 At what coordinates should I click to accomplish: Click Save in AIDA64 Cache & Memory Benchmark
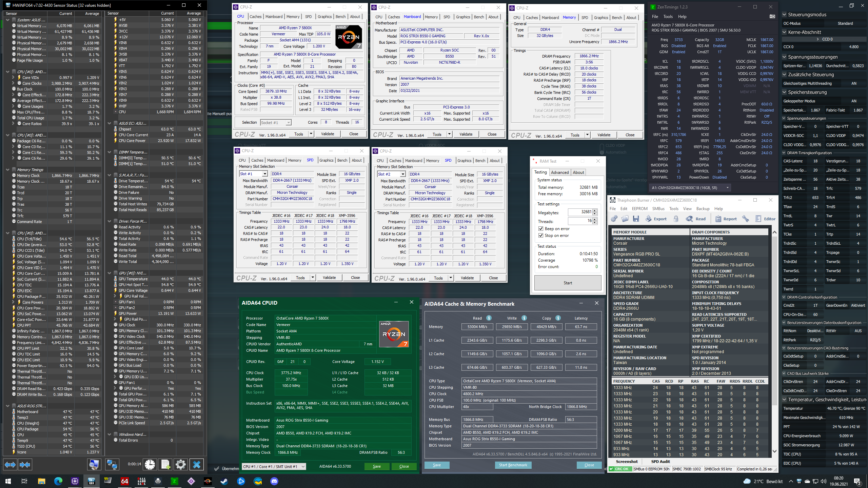tap(437, 465)
